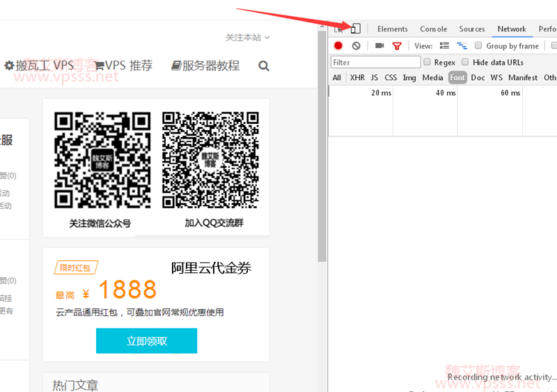
Task: Click into the Filter text field
Action: point(376,63)
